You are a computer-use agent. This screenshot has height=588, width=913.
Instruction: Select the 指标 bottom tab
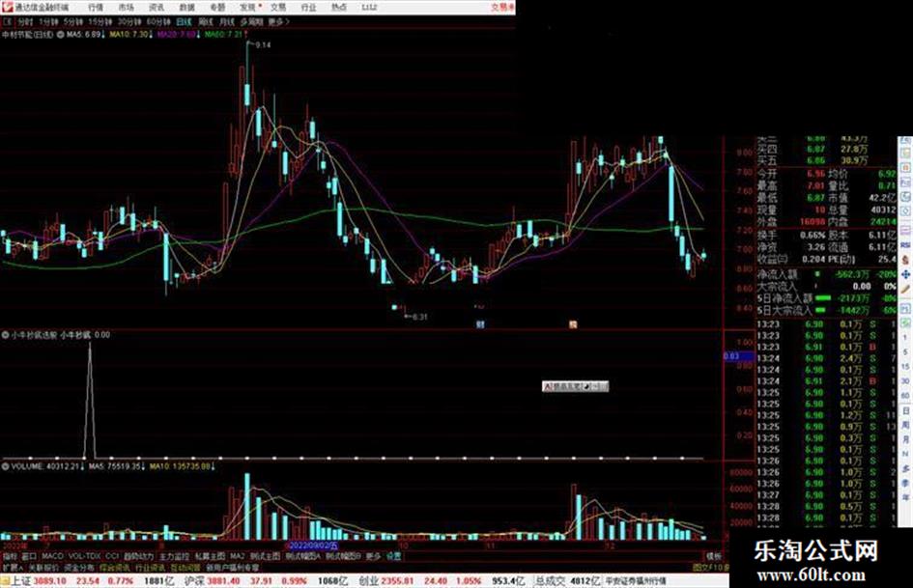10,556
